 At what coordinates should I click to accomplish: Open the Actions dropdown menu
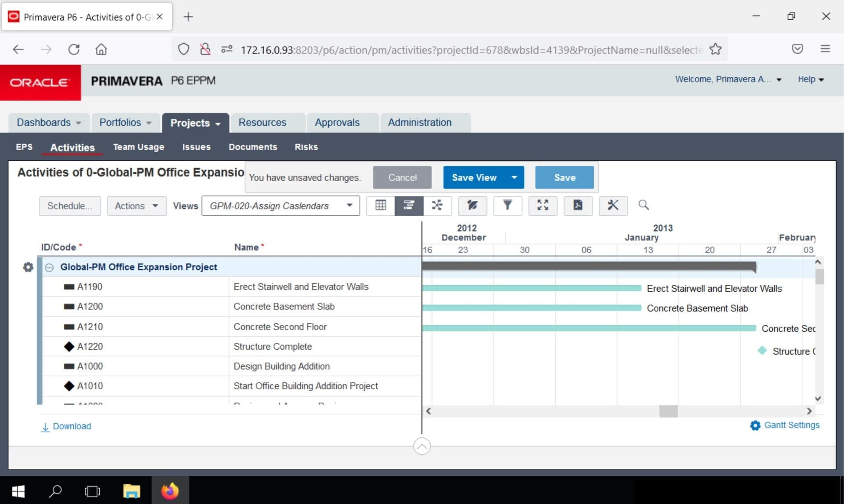coord(137,206)
